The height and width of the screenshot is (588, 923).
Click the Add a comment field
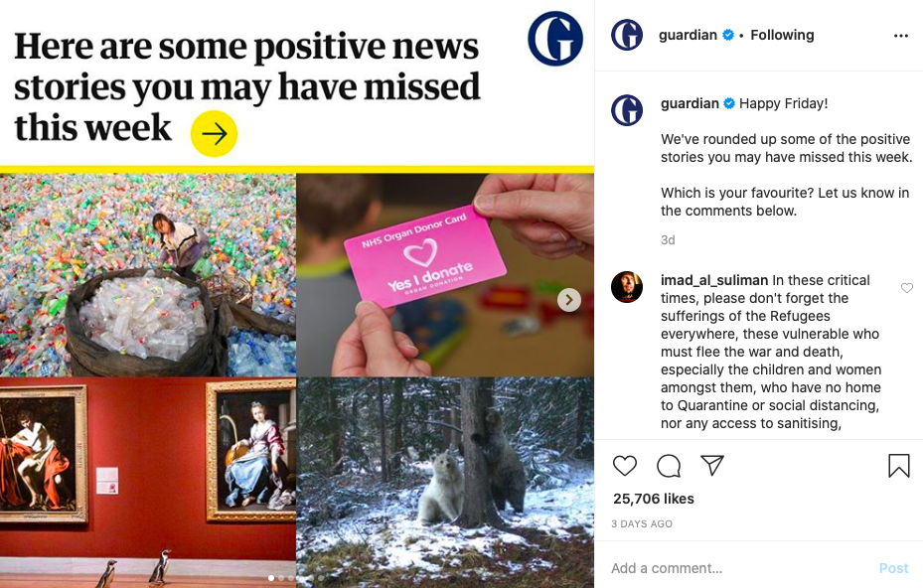pos(736,568)
